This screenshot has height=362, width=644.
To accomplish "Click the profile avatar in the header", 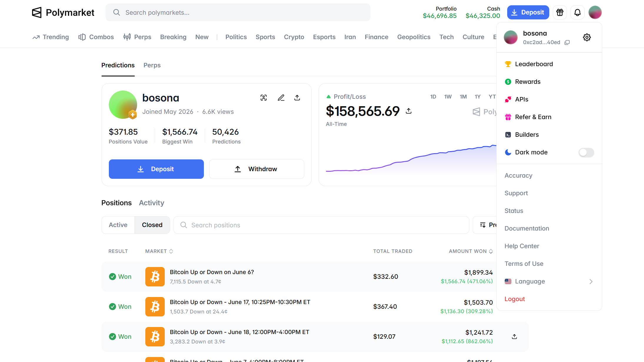I will click(595, 12).
